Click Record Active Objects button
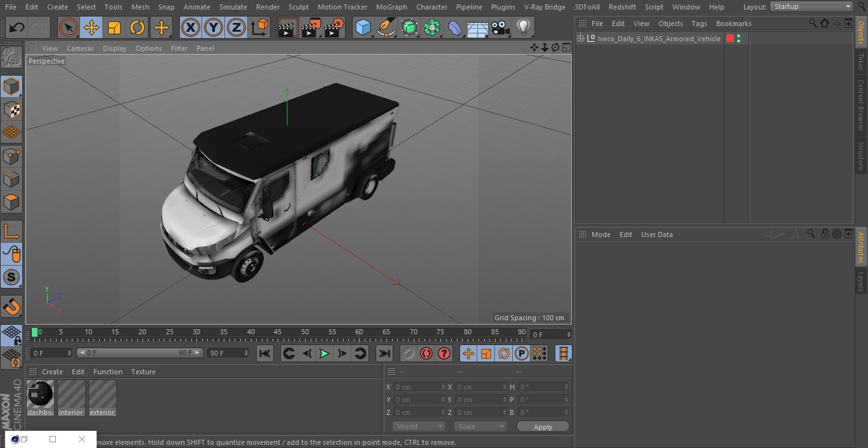The image size is (868, 448). (x=409, y=354)
